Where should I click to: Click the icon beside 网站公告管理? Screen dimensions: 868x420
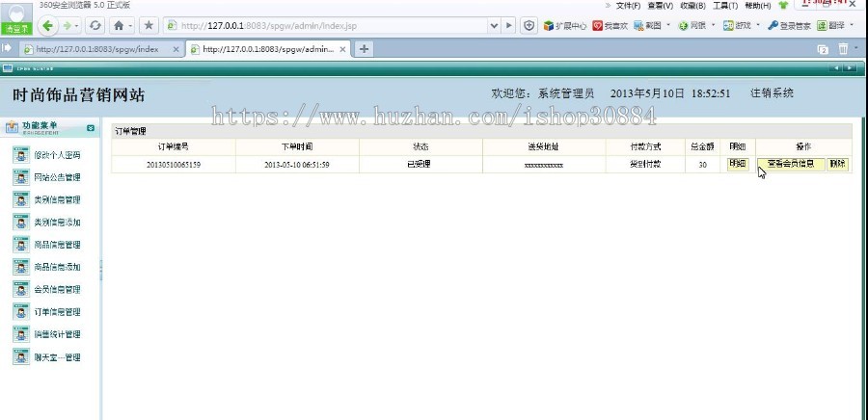[21, 177]
